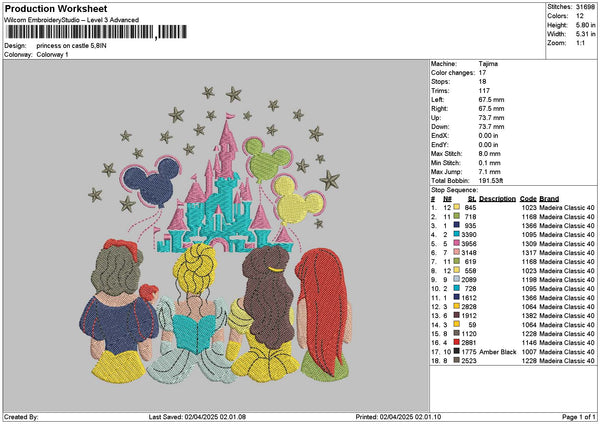Click the teal swatch beside 3390 stitches

pos(457,234)
